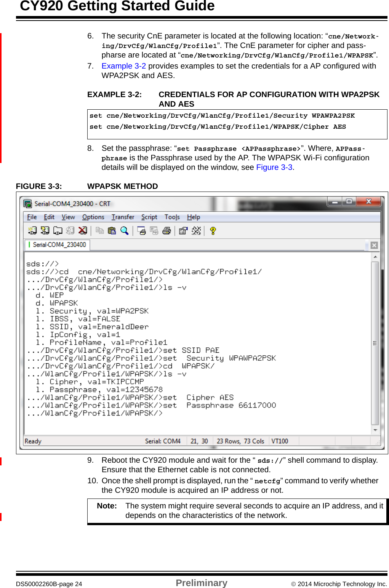Click the Keymap Editor toolbar icon

point(196,230)
